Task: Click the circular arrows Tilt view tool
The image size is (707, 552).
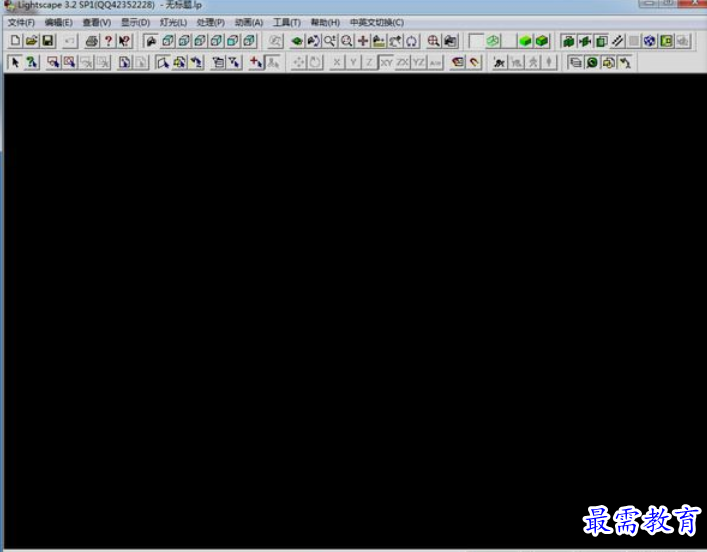Action: 411,41
